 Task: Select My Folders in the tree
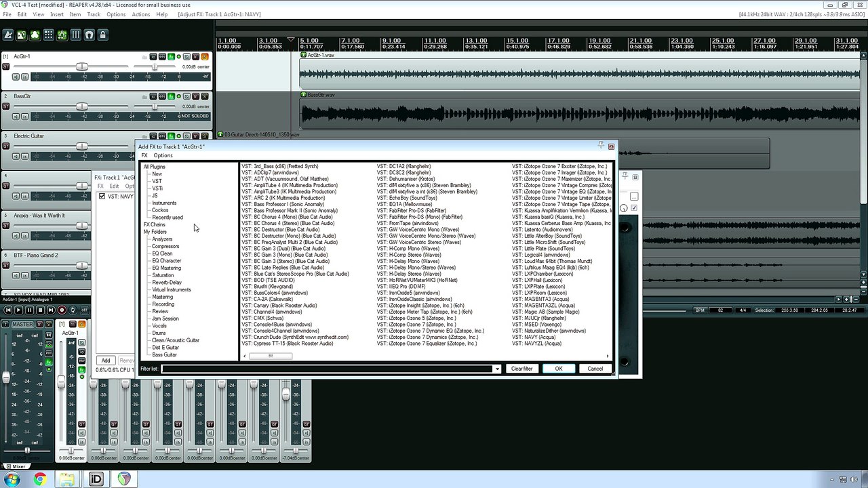155,232
